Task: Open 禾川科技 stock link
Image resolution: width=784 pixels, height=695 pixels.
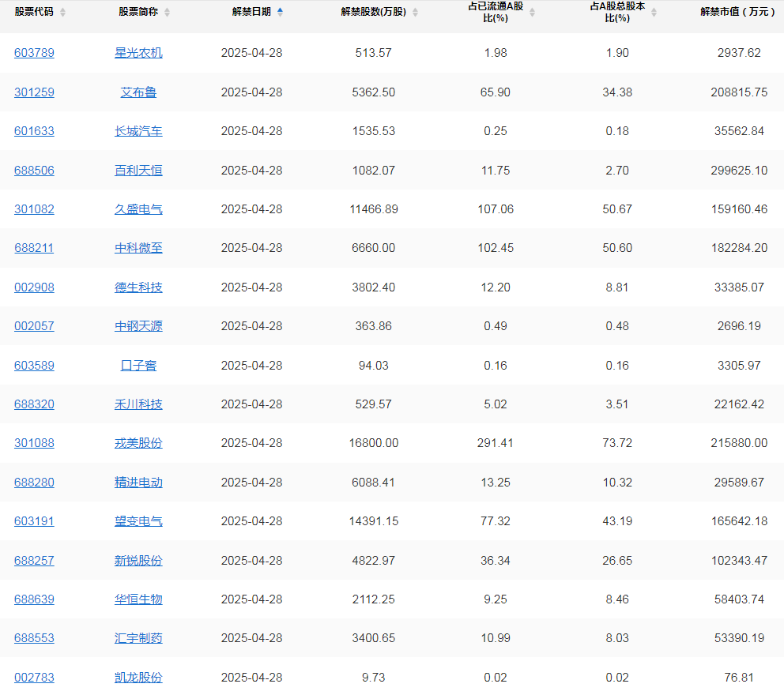Action: pyautogui.click(x=138, y=404)
